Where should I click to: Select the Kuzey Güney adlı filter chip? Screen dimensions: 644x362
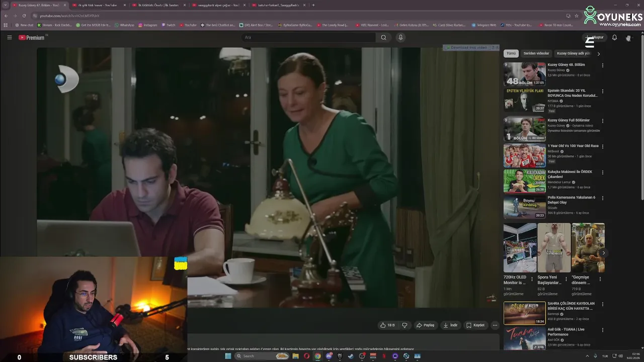click(573, 53)
